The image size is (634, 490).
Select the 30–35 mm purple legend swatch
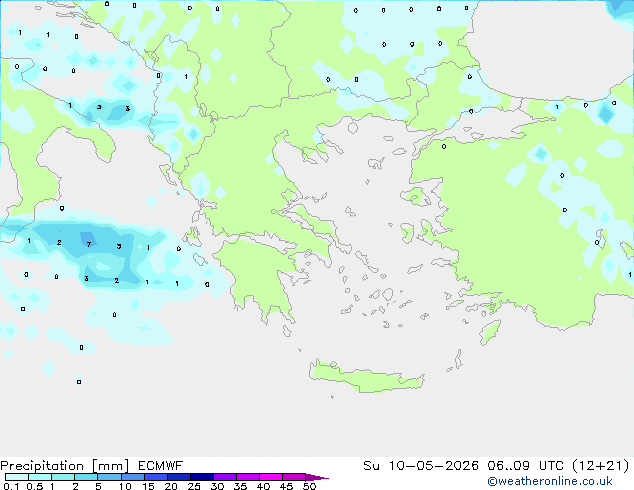(x=224, y=477)
